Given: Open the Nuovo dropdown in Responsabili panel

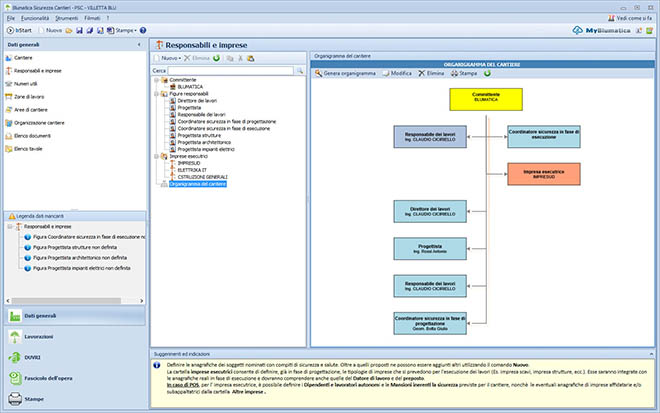Looking at the screenshot, I should [x=170, y=59].
